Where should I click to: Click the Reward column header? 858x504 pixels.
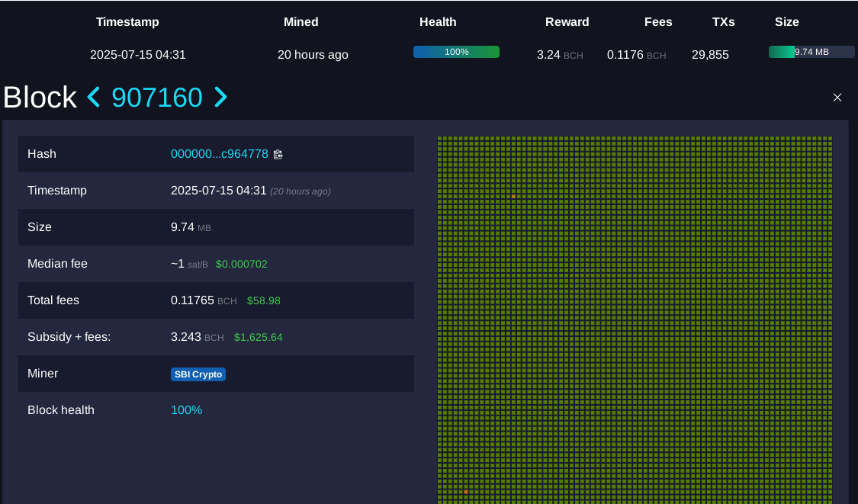567,22
